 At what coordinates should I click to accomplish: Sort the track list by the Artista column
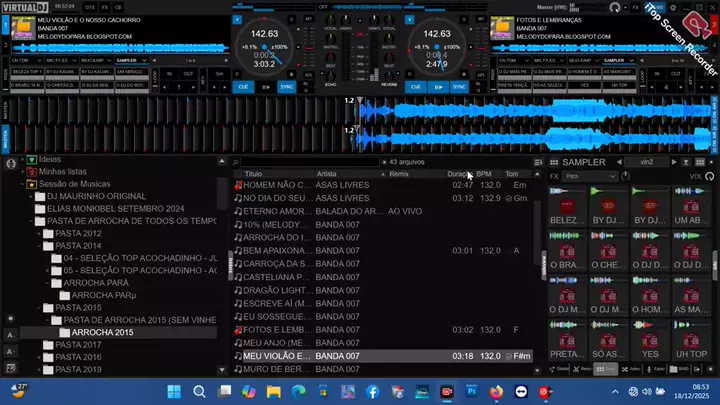point(326,174)
